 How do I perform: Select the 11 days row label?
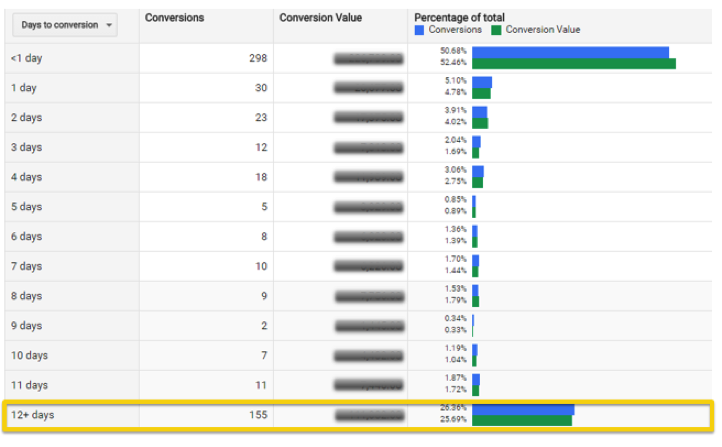click(x=29, y=385)
